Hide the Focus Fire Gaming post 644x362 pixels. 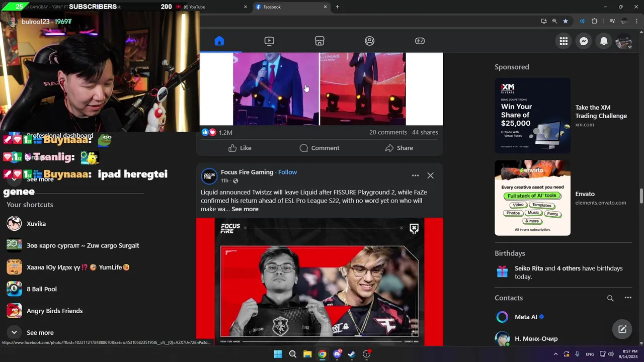pos(430,175)
